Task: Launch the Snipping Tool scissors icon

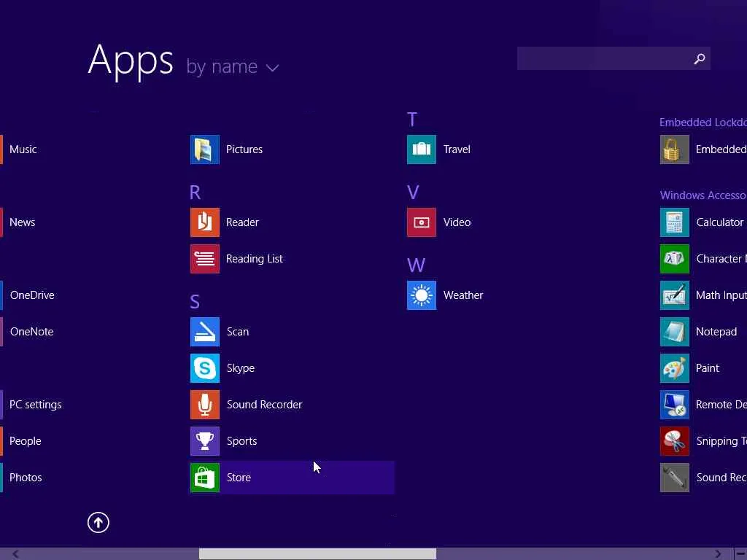Action: (x=675, y=441)
